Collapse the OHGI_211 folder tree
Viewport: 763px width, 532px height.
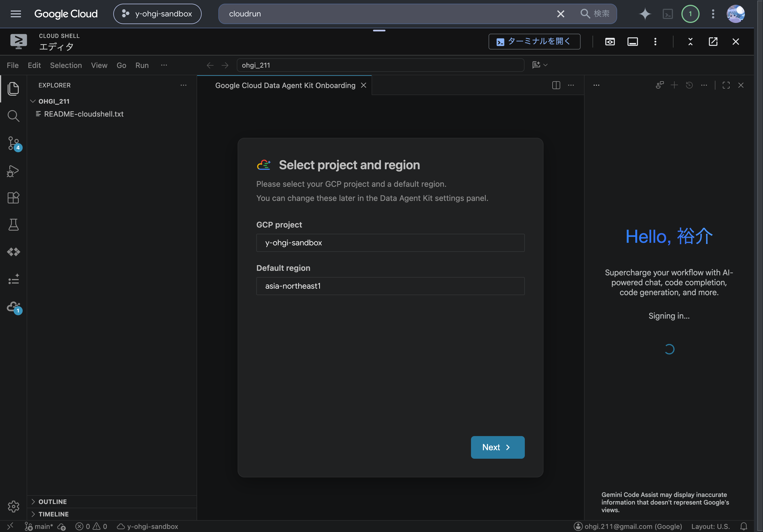coord(33,101)
